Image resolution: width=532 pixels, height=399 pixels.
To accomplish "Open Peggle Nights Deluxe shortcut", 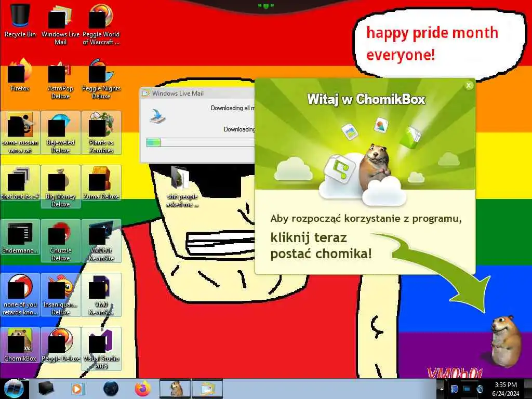I will pos(101,79).
